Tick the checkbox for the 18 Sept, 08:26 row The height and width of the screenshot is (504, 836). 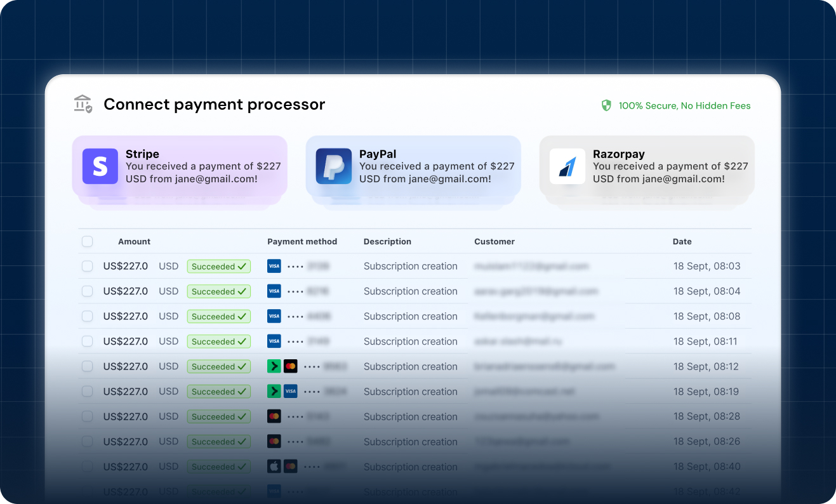point(88,442)
